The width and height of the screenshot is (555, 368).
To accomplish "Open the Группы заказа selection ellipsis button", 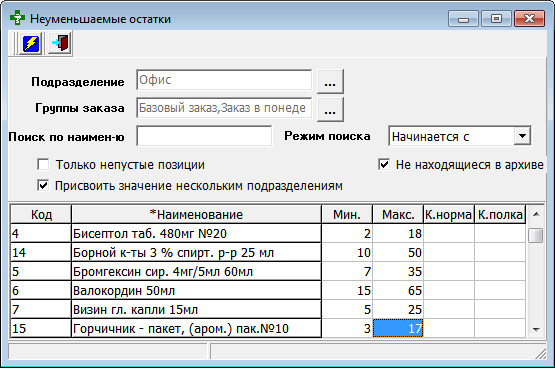I will click(x=330, y=110).
